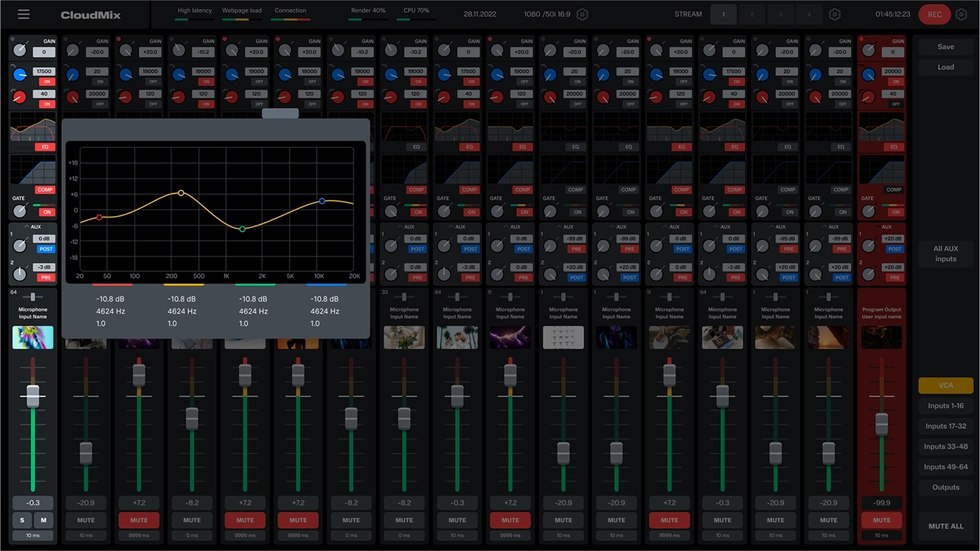Click the first channel's volume fader
Image resolution: width=980 pixels, height=551 pixels.
click(x=33, y=396)
